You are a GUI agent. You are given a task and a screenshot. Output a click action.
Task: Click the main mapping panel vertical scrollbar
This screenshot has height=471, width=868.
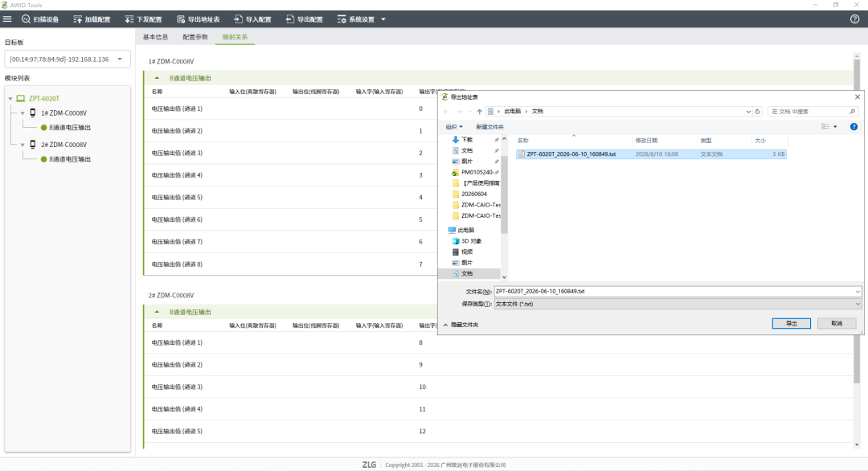click(x=857, y=221)
